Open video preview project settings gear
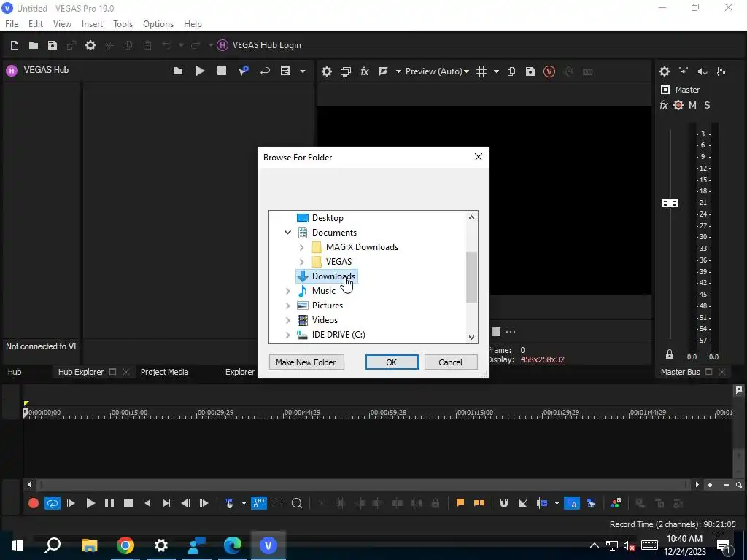Image resolution: width=747 pixels, height=560 pixels. [x=326, y=71]
